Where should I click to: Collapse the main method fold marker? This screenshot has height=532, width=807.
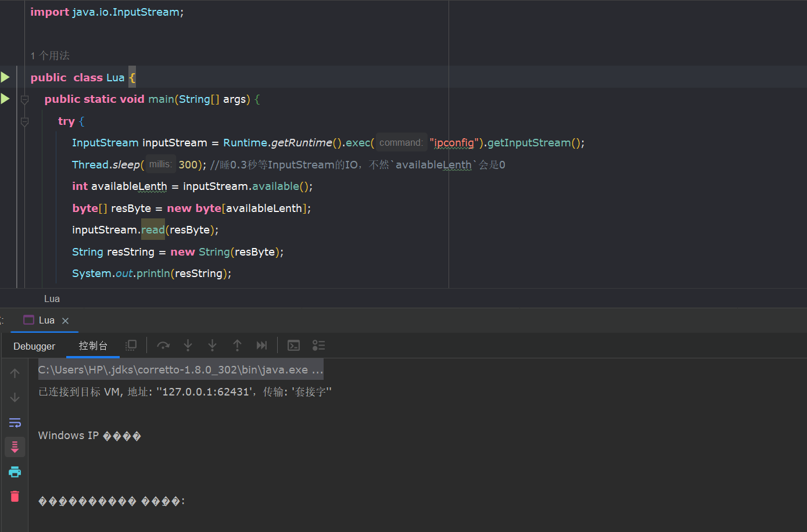click(24, 100)
